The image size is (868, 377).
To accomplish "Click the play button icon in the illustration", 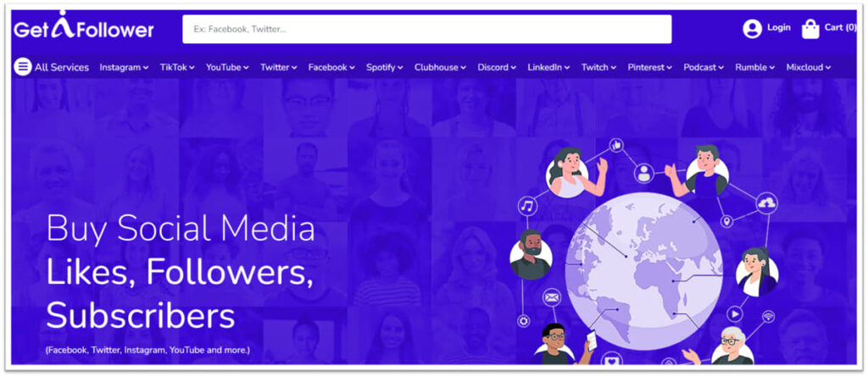I will coord(735,314).
